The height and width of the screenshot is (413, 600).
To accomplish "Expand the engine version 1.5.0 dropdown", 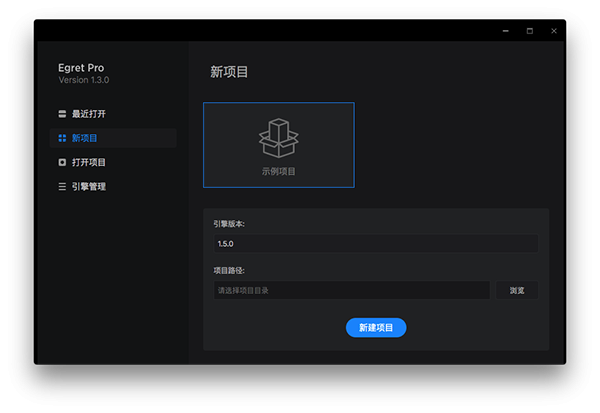I will point(375,243).
